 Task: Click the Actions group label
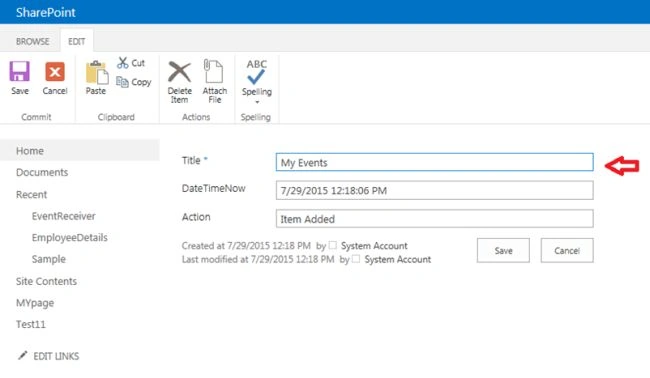point(196,117)
